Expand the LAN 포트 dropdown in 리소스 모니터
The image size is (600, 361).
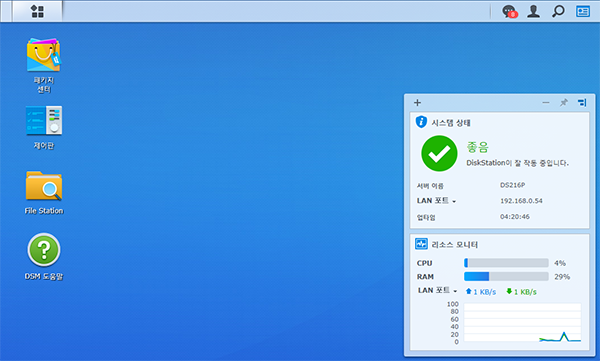point(437,291)
